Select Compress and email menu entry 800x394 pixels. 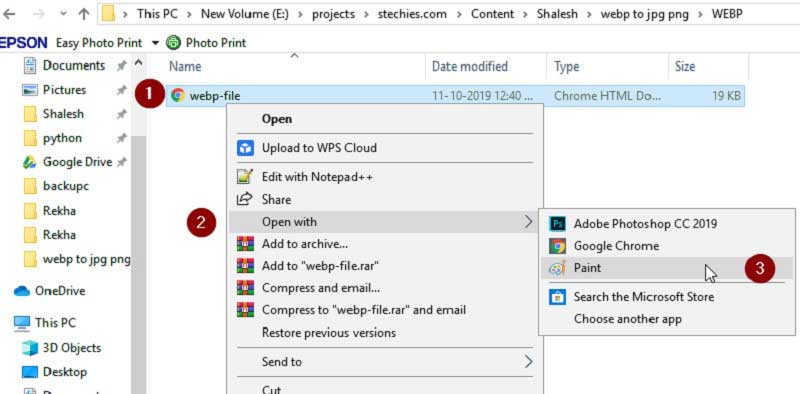point(321,288)
